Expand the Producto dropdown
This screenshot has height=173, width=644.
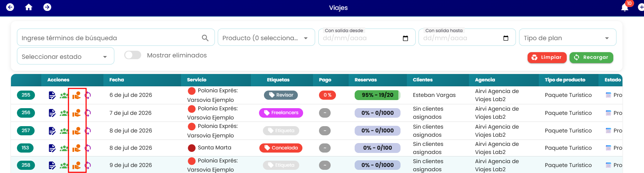pyautogui.click(x=266, y=37)
